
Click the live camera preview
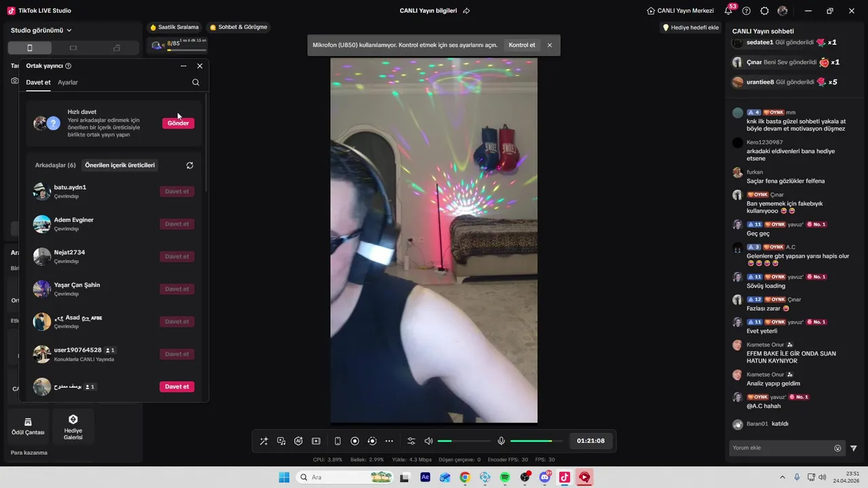(434, 241)
